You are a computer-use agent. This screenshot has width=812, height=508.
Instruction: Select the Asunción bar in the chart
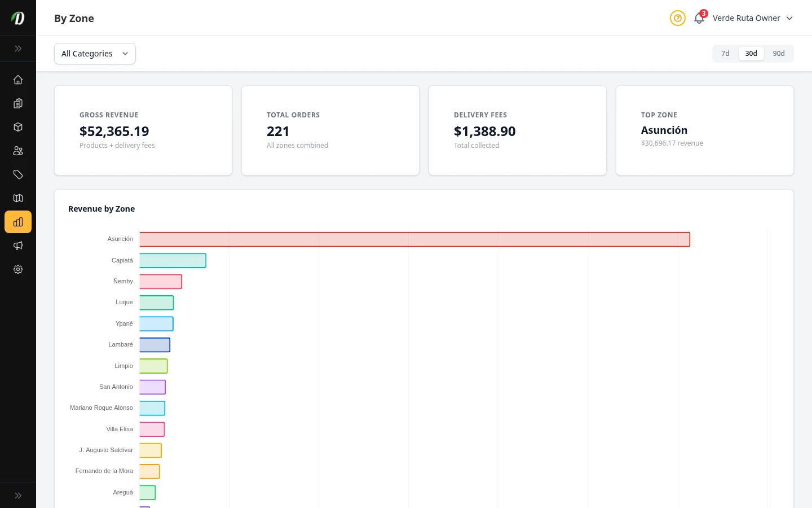(414, 239)
